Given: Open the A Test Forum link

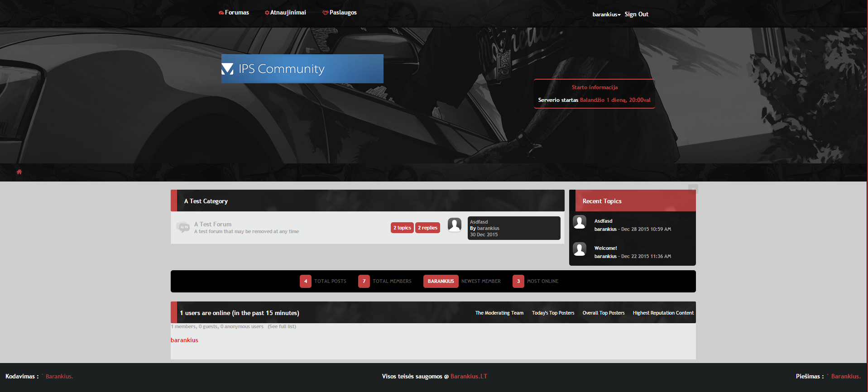Looking at the screenshot, I should pyautogui.click(x=213, y=224).
